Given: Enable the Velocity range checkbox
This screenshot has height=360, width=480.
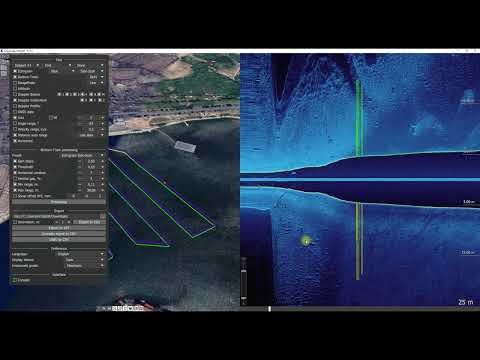Looking at the screenshot, I should point(15,129).
